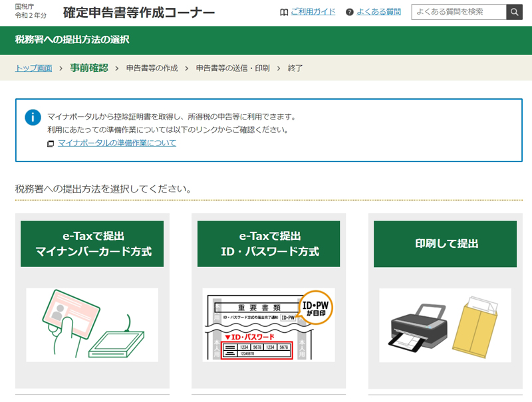The width and height of the screenshot is (532, 402).
Task: Click the 税務署への提出方法の選択 green header
Action: coord(72,40)
